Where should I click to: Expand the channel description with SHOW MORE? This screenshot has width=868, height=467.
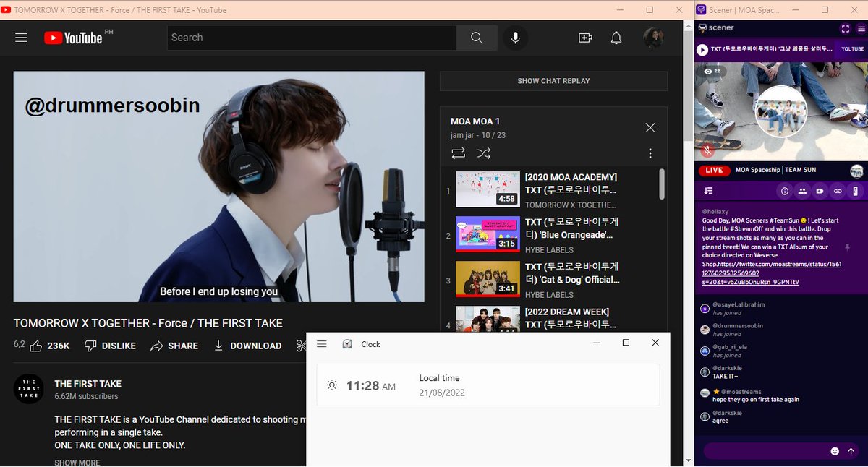tap(77, 462)
